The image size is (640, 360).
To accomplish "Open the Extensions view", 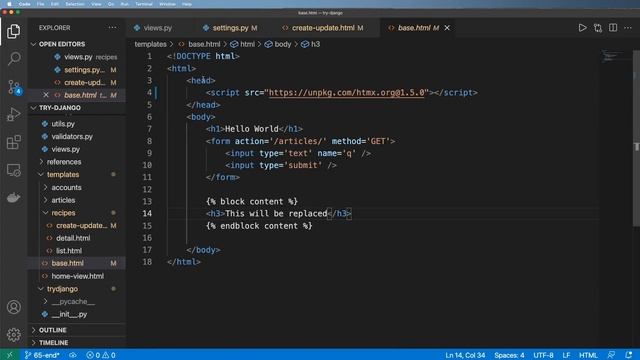I will click(x=13, y=142).
